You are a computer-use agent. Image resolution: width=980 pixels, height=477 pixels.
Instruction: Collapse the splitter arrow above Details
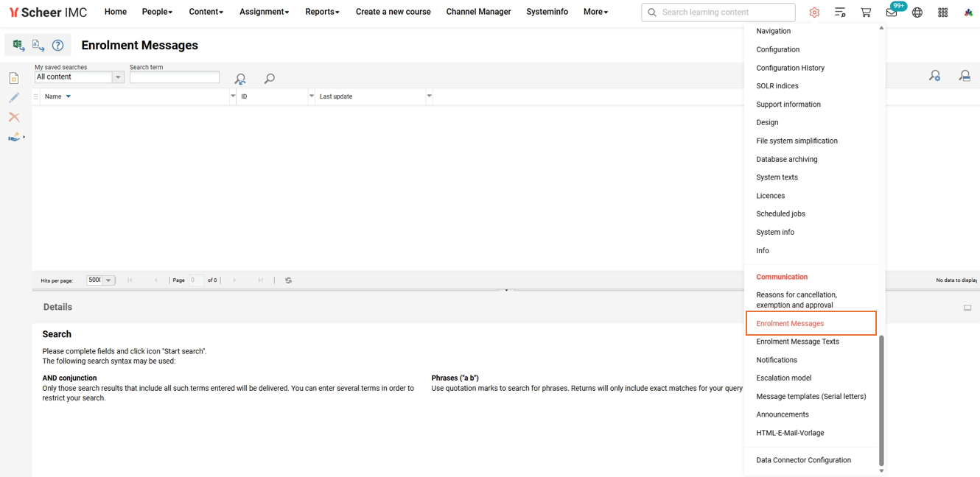click(x=506, y=290)
